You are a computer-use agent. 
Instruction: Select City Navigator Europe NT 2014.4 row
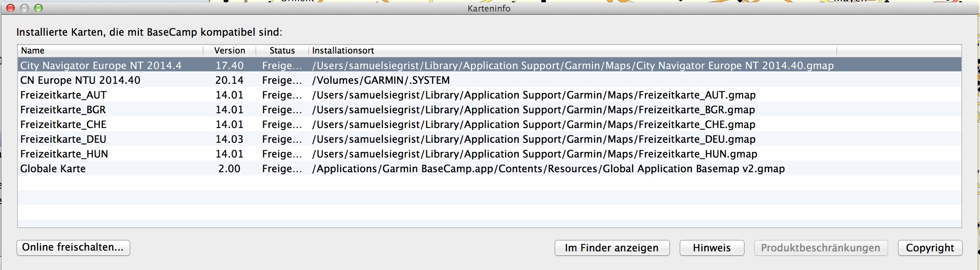[490, 65]
